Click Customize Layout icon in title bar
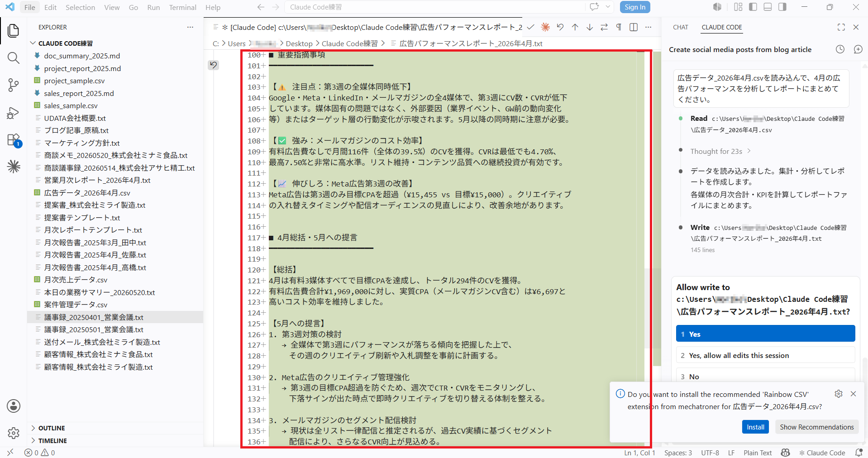Screen dimensions: 868x458 pyautogui.click(x=738, y=7)
